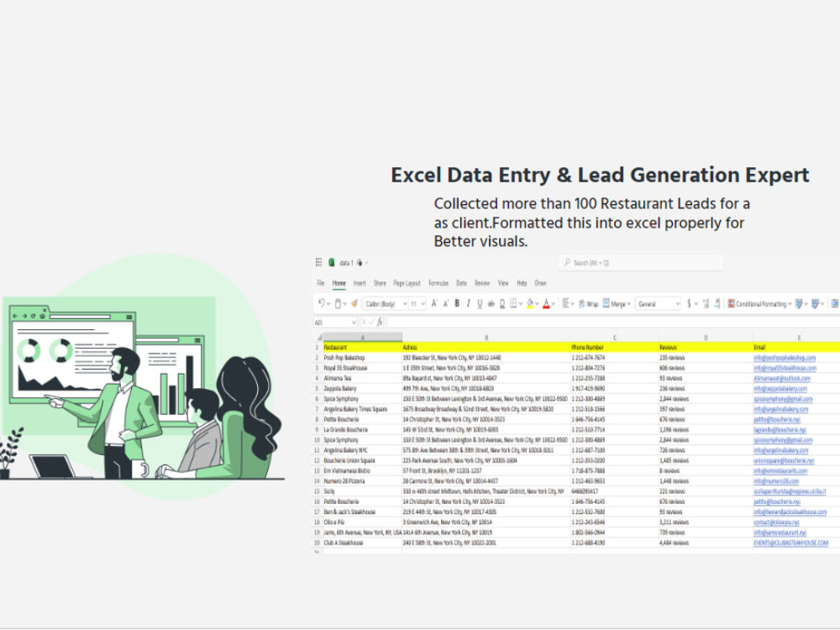Open the info@numero28.com email link

coord(775,481)
